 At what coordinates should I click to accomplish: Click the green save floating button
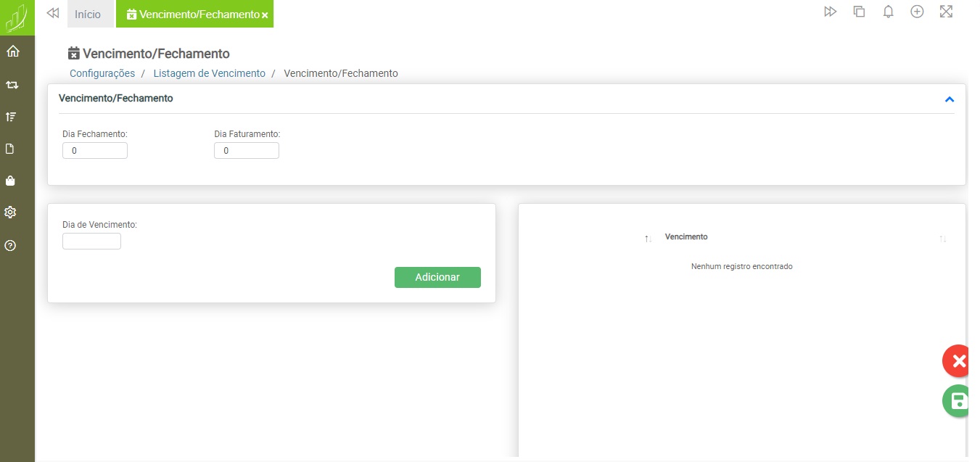(x=959, y=401)
